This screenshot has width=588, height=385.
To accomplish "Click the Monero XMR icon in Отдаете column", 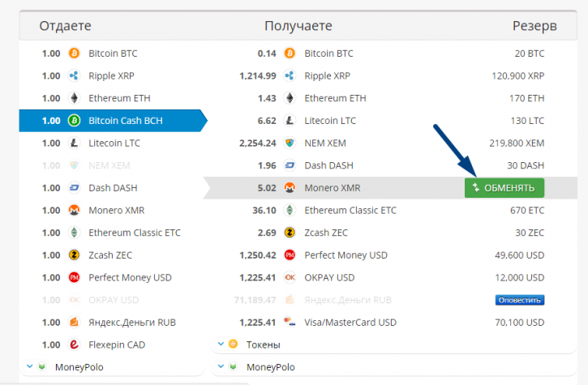I will 74,210.
